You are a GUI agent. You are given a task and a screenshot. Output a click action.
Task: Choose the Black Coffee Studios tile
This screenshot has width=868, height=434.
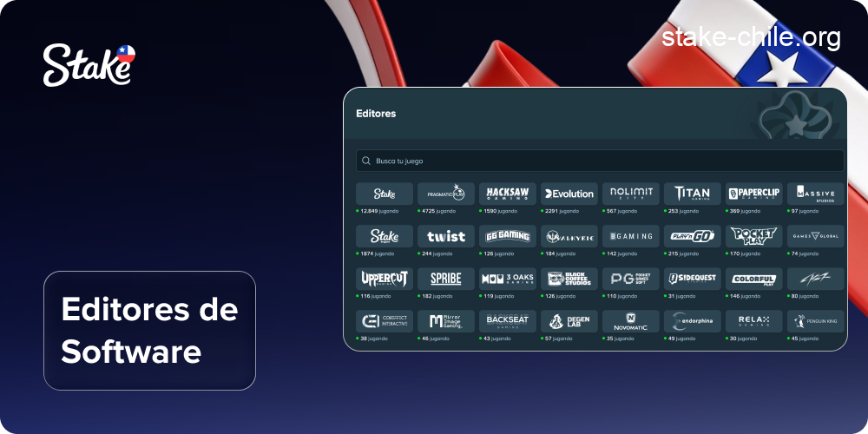pos(569,279)
